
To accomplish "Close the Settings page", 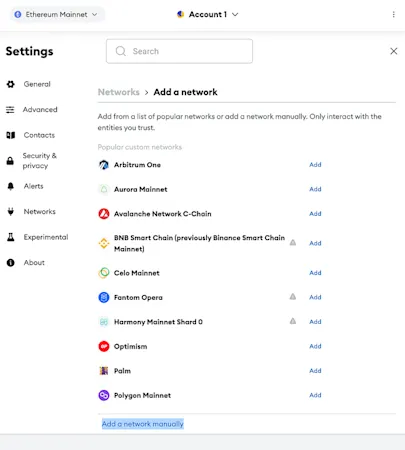I will 394,51.
